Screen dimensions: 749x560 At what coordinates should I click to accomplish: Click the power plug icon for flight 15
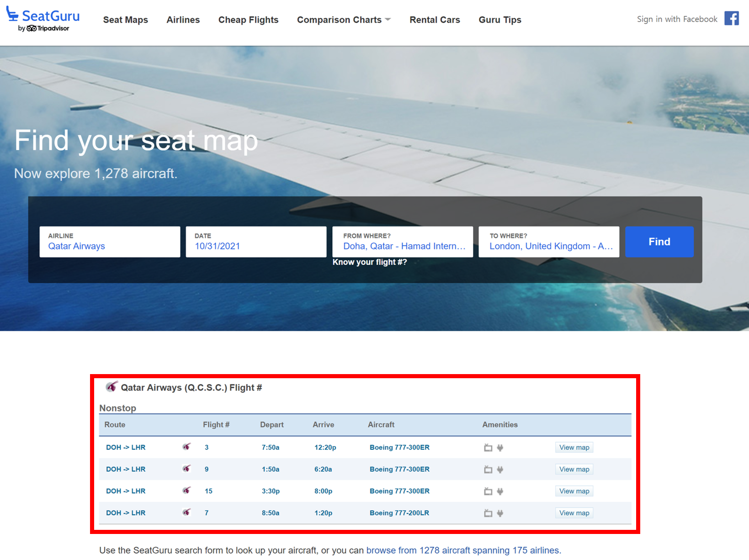500,491
